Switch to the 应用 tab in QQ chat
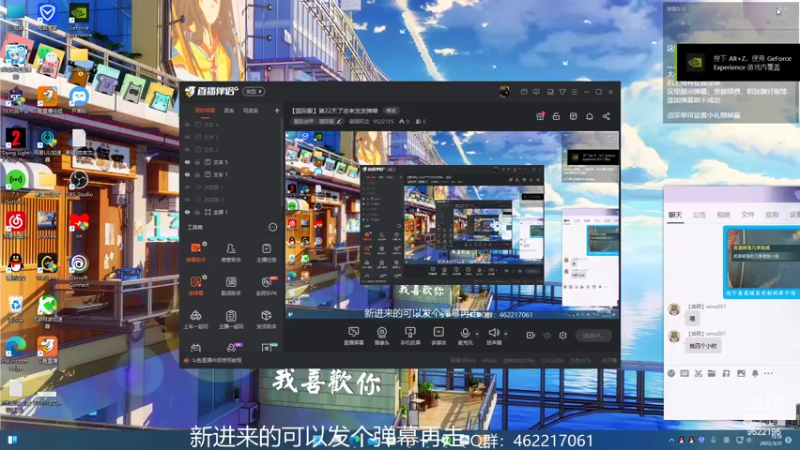Viewport: 800px width, 450px height. (x=772, y=215)
